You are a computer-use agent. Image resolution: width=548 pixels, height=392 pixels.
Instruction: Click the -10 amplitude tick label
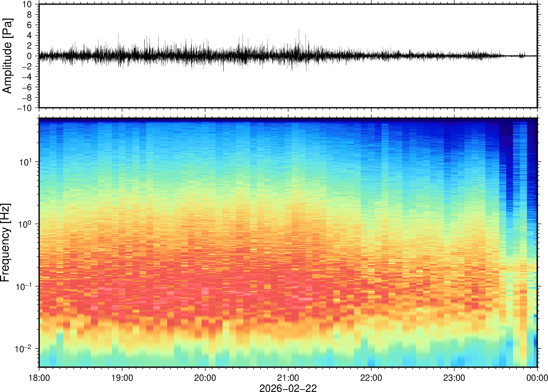click(24, 108)
